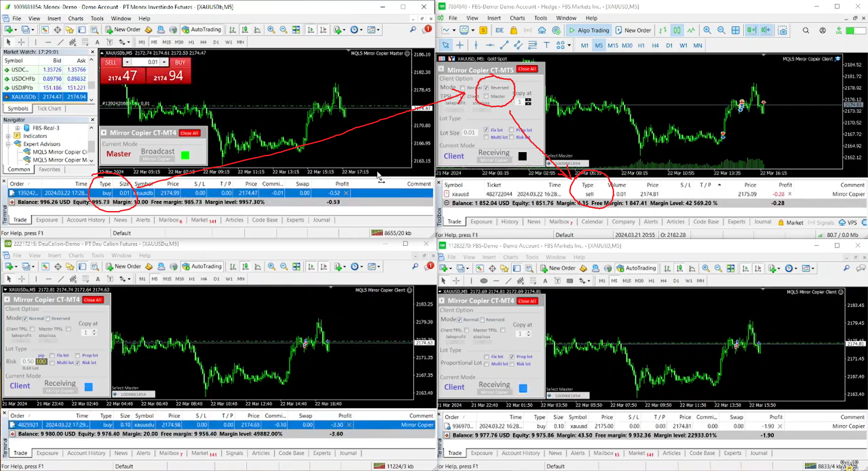Click the BUY button on Monex chart
Viewport: 868px width, 471px height.
(180, 62)
